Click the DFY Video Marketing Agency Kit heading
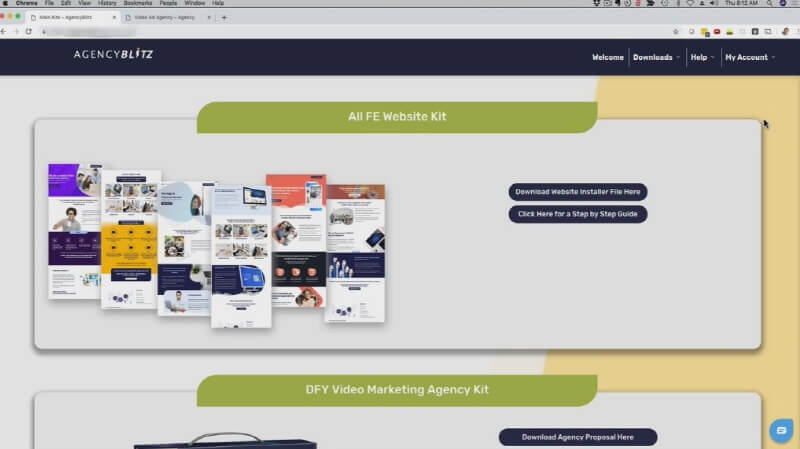The image size is (800, 449). [x=397, y=390]
